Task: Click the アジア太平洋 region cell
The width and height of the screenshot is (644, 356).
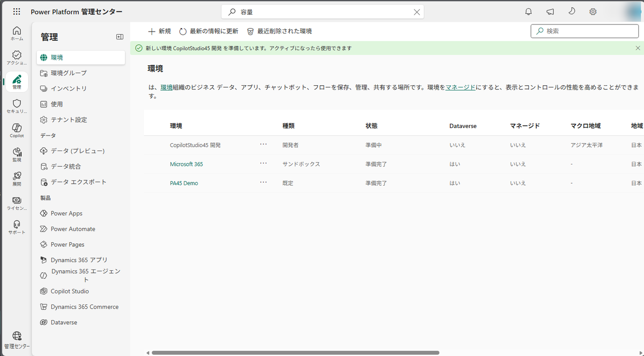Action: pyautogui.click(x=586, y=145)
